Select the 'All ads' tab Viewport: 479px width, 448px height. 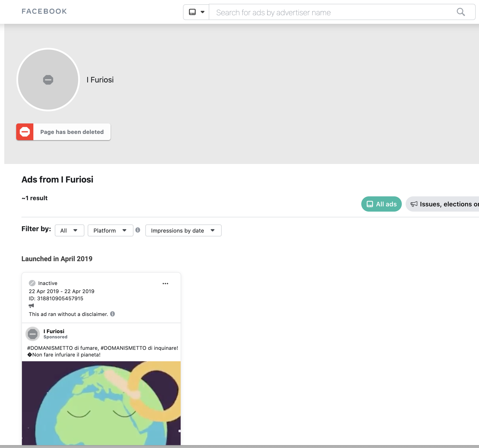381,204
